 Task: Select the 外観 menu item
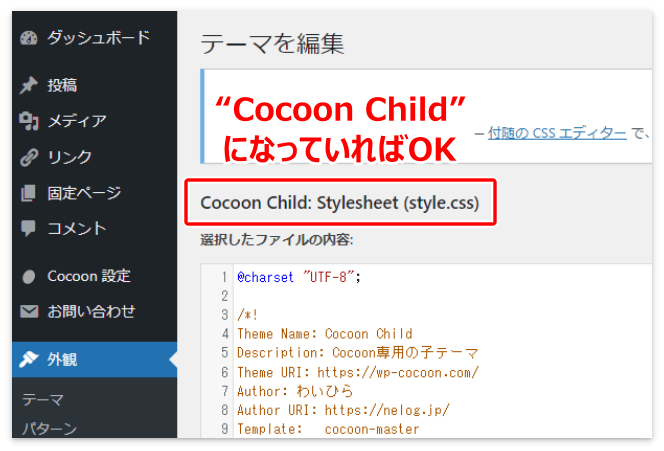click(x=94, y=360)
